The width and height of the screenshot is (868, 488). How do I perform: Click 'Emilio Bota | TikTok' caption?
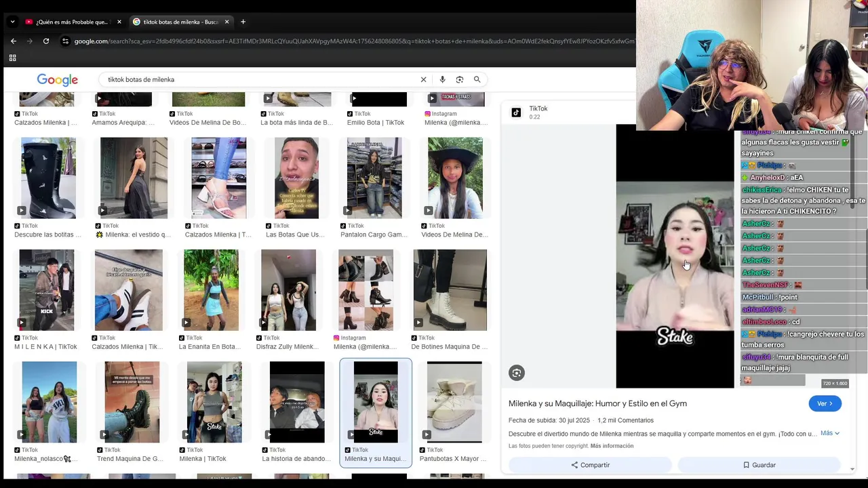(376, 123)
